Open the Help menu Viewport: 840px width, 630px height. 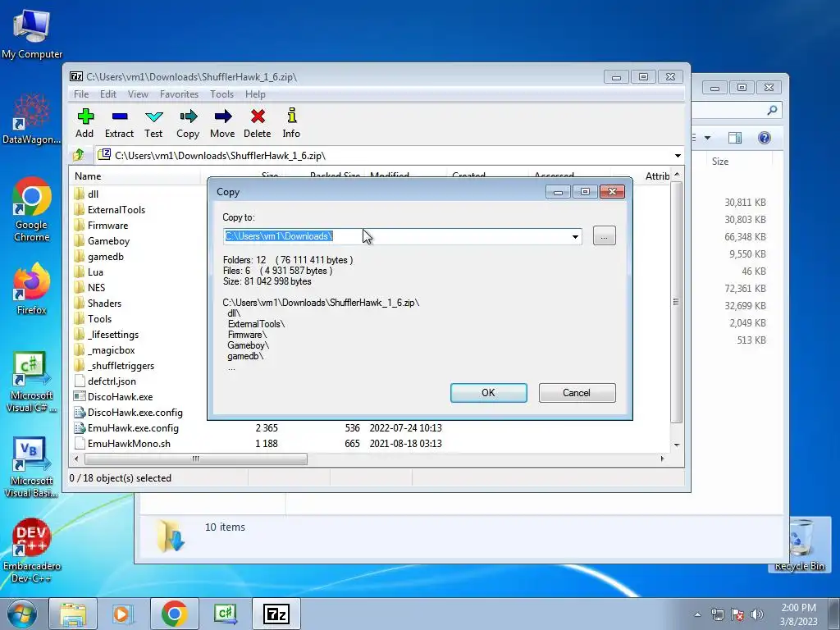(x=256, y=94)
